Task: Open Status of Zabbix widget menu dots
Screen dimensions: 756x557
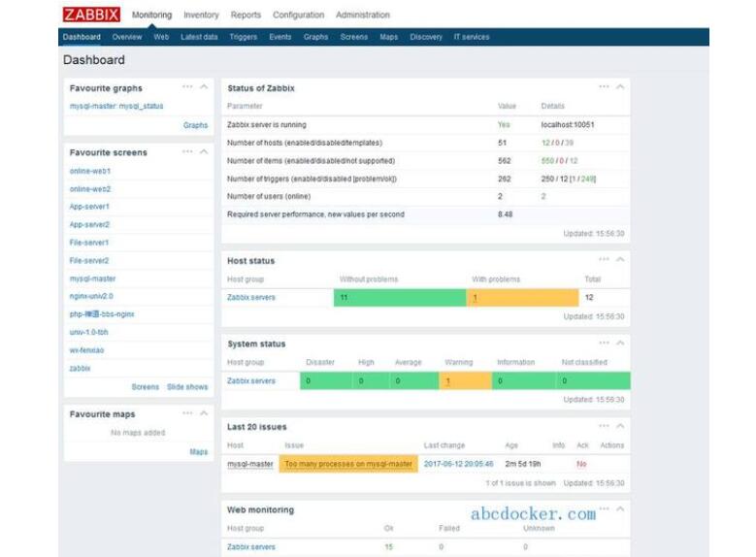Action: 604,86
